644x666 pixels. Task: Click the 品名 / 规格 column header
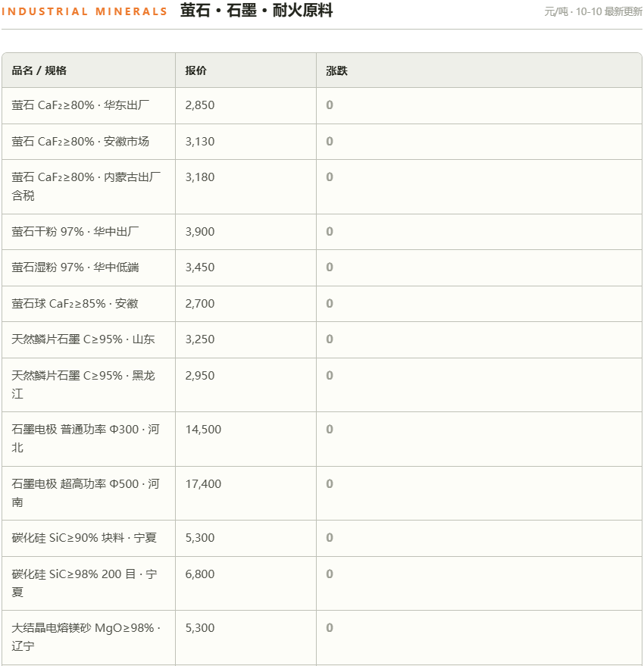[x=89, y=70]
